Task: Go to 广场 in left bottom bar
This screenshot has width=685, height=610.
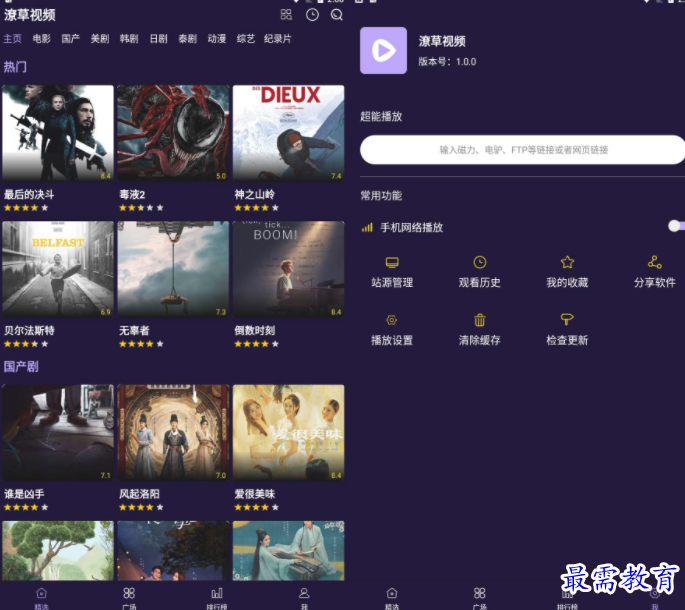Action: (x=129, y=598)
